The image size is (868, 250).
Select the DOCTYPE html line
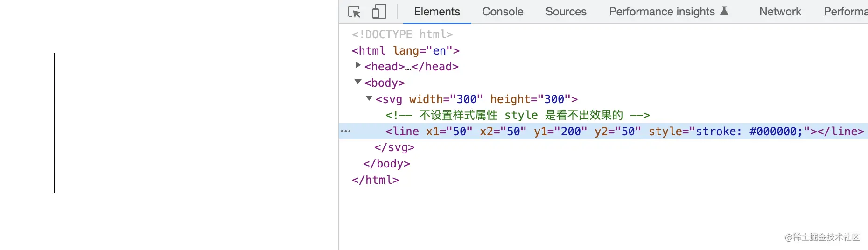click(x=402, y=35)
